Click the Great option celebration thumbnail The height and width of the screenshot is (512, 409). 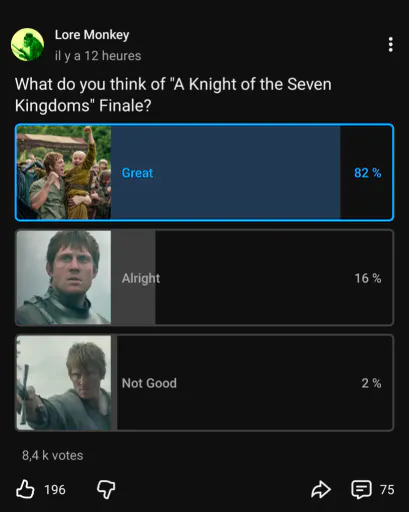pyautogui.click(x=64, y=172)
